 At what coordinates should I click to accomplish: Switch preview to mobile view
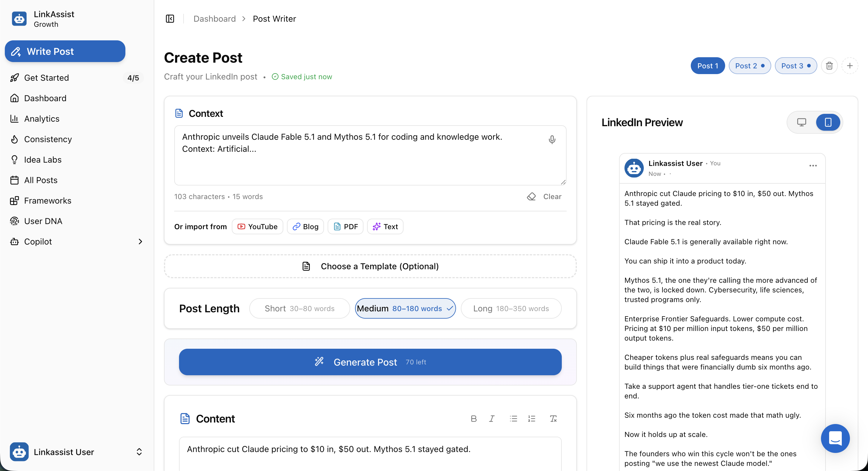point(828,122)
